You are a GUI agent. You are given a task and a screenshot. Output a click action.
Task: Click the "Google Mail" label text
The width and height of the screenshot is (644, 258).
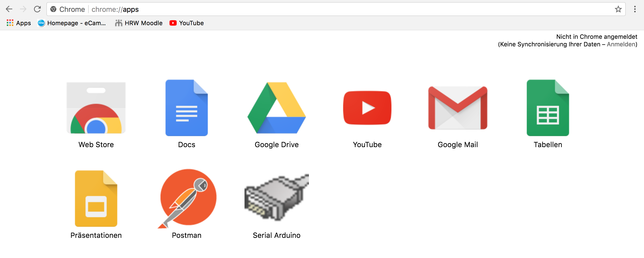tap(458, 145)
